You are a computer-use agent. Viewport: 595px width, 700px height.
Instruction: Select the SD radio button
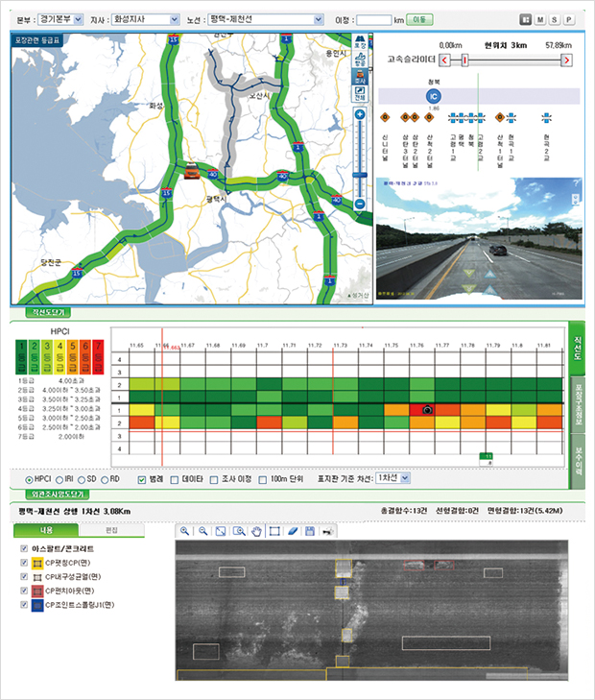click(82, 480)
